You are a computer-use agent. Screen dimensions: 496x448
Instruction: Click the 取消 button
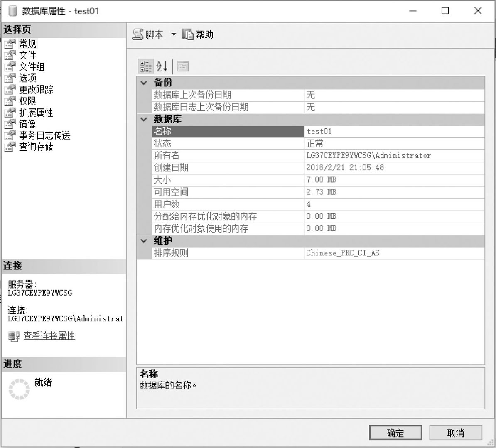point(456,433)
